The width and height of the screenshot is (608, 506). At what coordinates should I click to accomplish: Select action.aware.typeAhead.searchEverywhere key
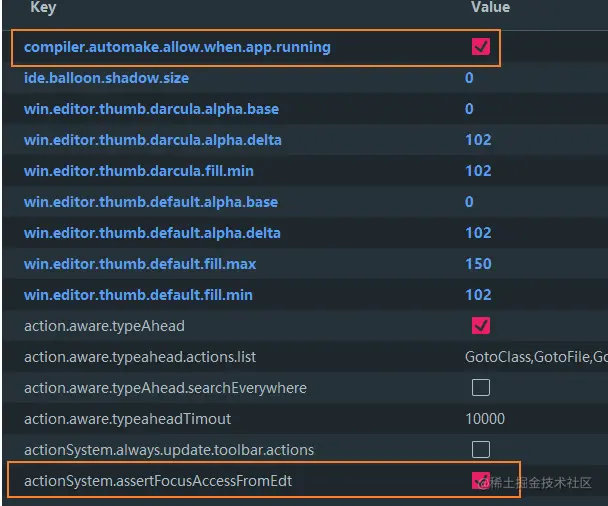pyautogui.click(x=165, y=388)
